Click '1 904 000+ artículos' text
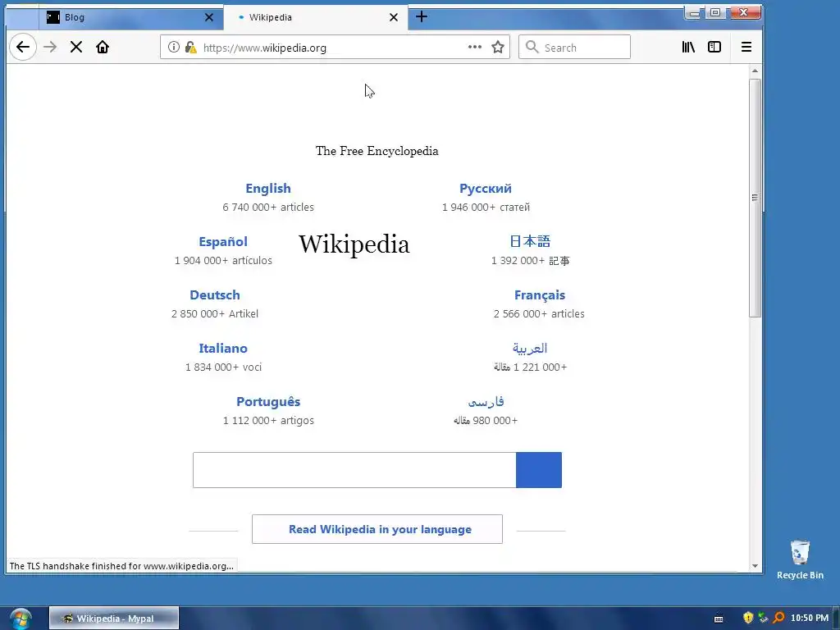Viewport: 840px width, 630px height. tap(223, 261)
